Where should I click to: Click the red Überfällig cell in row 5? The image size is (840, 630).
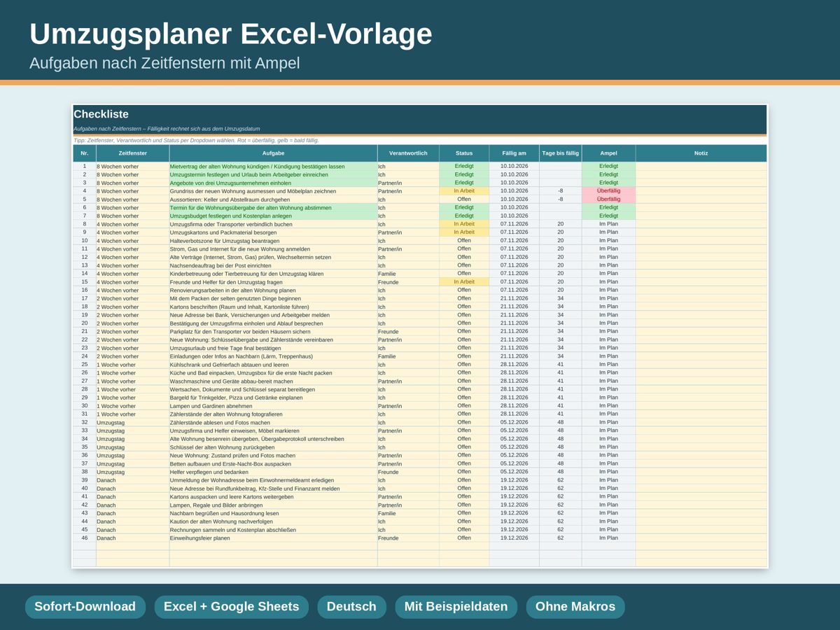[x=608, y=199]
